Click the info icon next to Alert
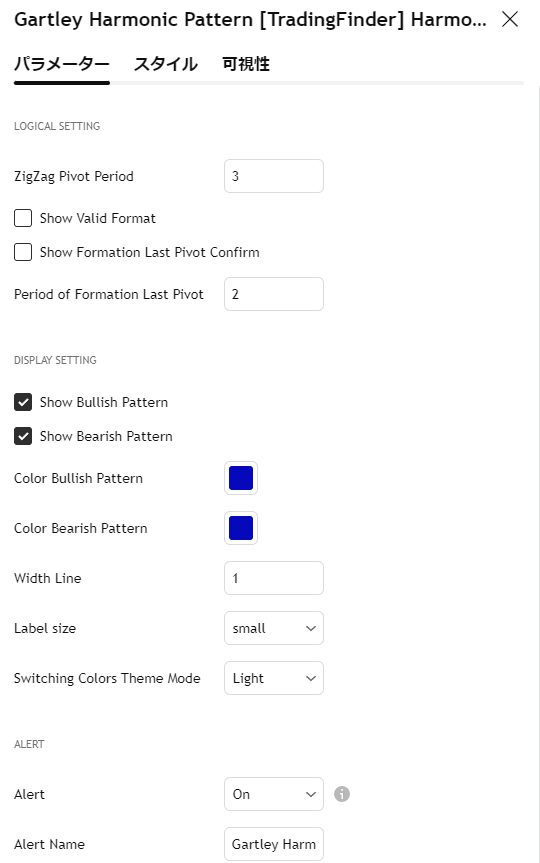This screenshot has width=540, height=863. click(x=342, y=794)
